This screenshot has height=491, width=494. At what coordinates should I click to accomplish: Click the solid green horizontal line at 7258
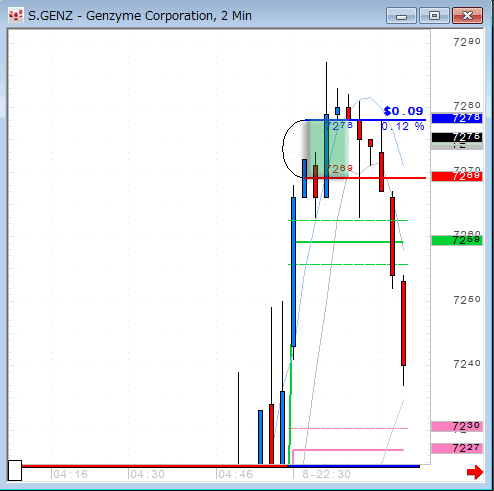[x=350, y=242]
